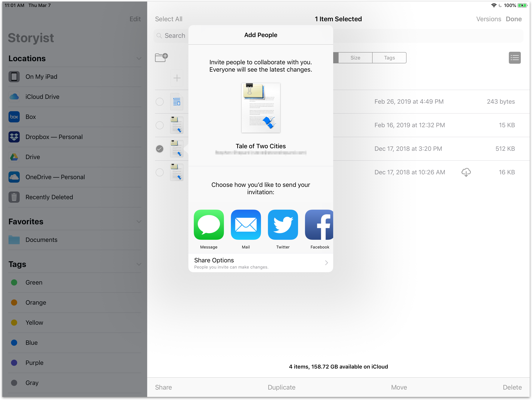
Task: Sort files by Size
Action: pos(355,58)
